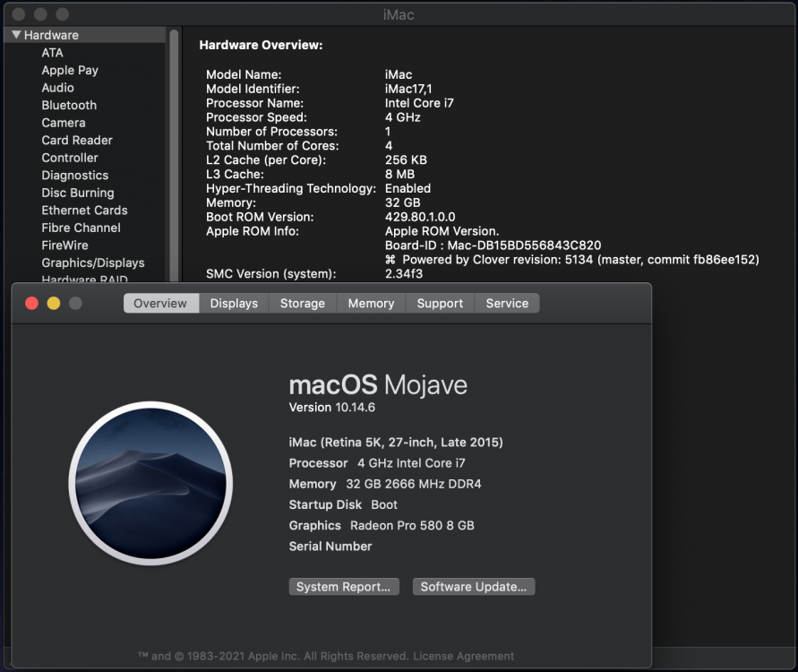The height and width of the screenshot is (672, 798).
Task: Open the Audio hardware category
Action: click(57, 88)
